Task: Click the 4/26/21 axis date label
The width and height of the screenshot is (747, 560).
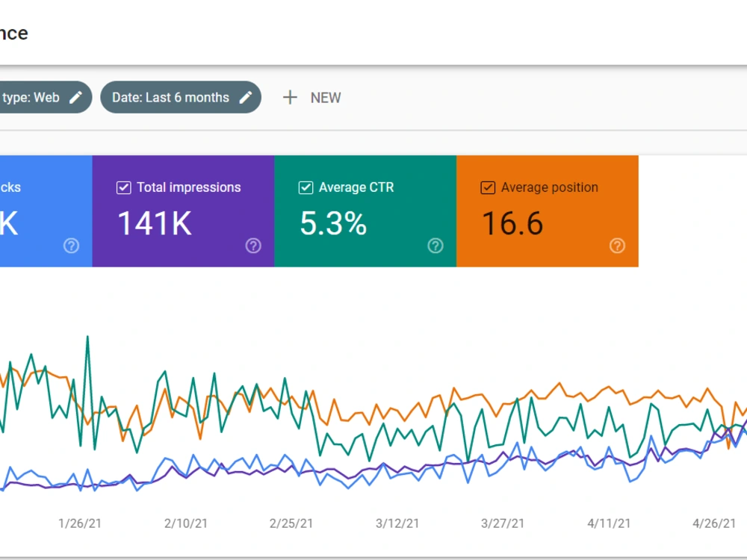Action: 714,523
